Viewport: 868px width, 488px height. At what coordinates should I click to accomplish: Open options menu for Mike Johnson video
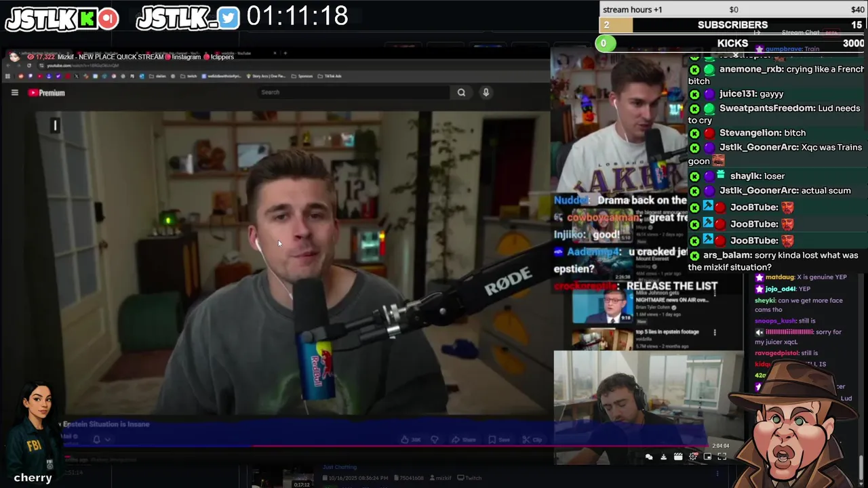point(714,295)
